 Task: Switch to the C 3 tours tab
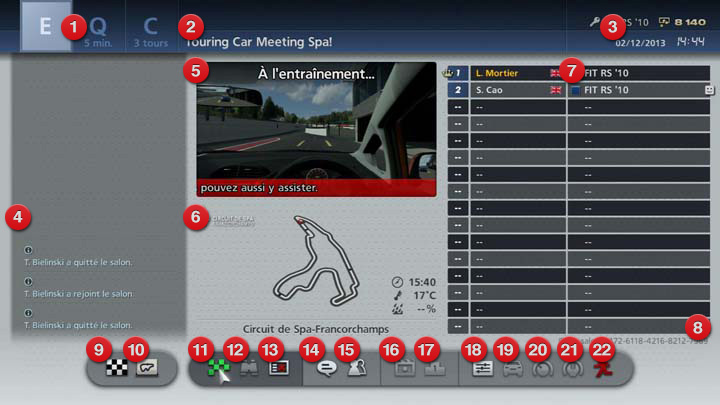pos(150,27)
